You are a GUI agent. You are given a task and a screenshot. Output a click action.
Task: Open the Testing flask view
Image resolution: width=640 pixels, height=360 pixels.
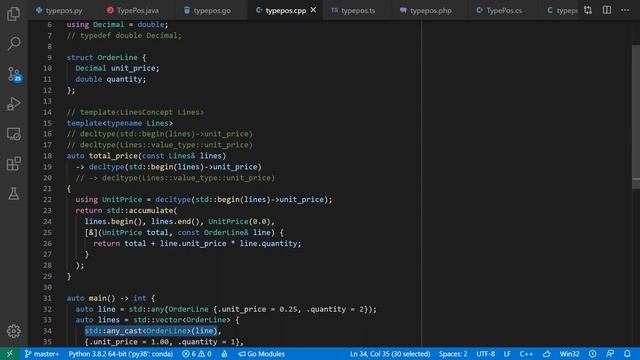(13, 193)
